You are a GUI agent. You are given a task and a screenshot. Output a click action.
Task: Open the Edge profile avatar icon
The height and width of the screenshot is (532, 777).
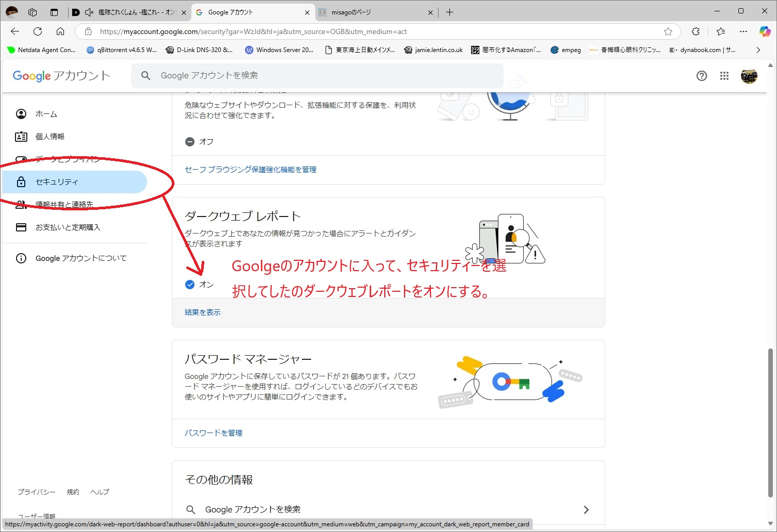click(x=11, y=12)
